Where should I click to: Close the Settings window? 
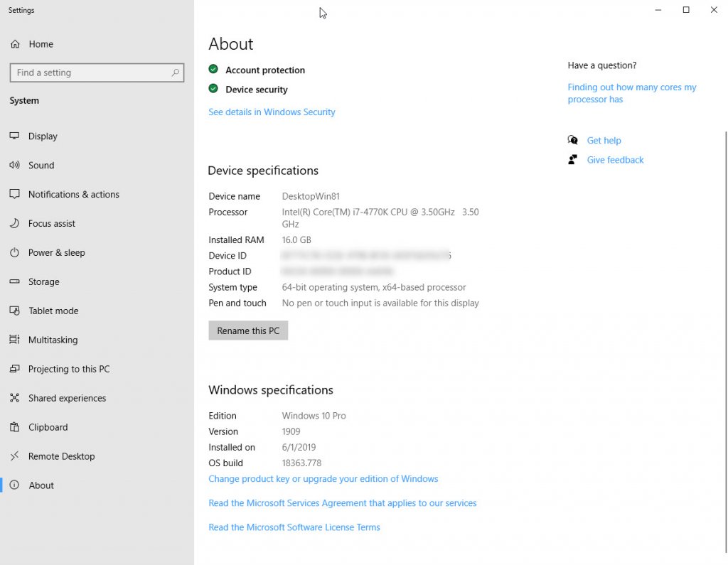pos(714,10)
